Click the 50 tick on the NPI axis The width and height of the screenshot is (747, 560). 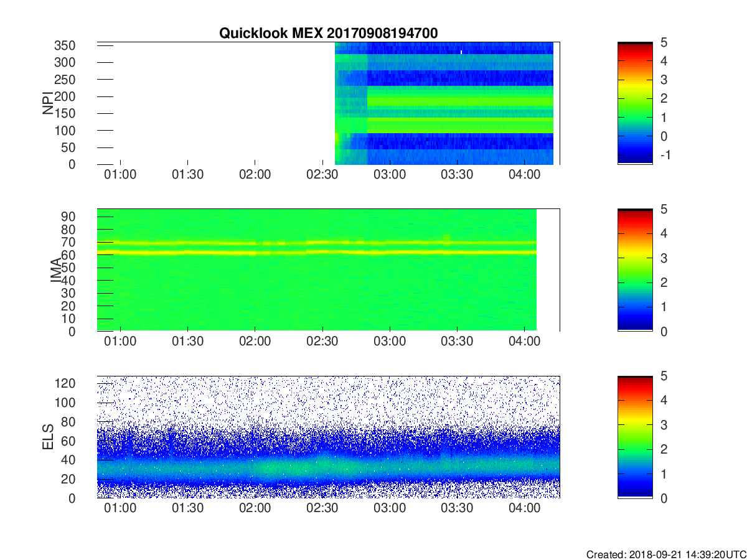tap(68, 147)
